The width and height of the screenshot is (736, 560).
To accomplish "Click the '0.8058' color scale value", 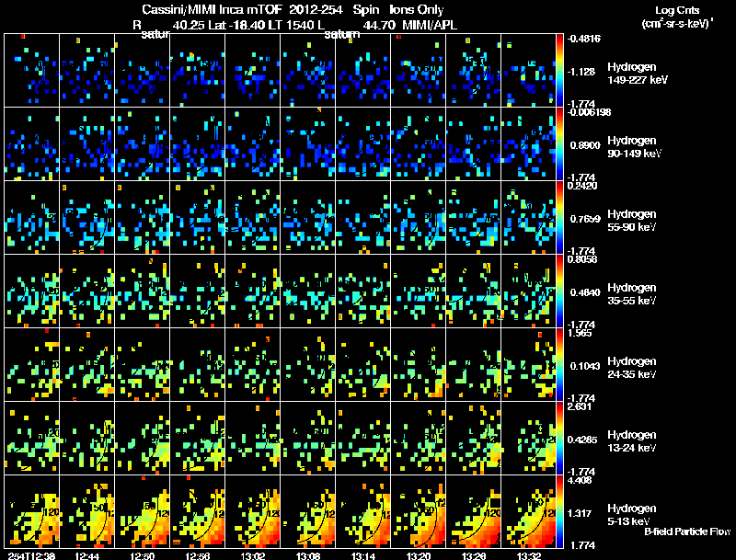I will [x=582, y=259].
